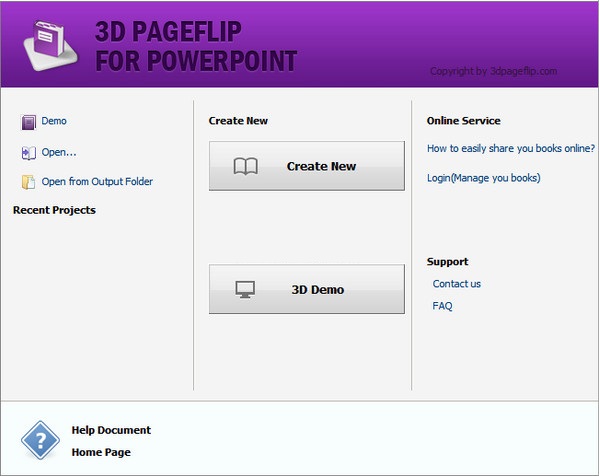Click the Create New button label
The image size is (599, 476).
coord(321,166)
